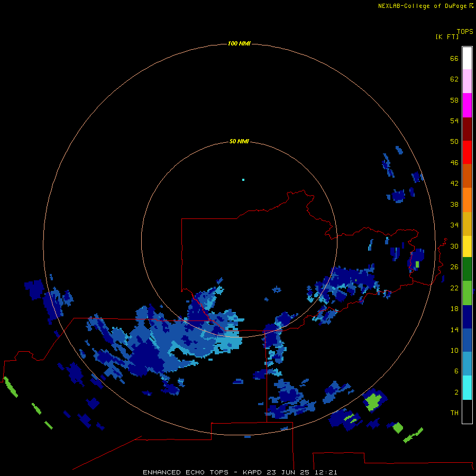
Task: Click the 34 legend value
Action: point(454,225)
